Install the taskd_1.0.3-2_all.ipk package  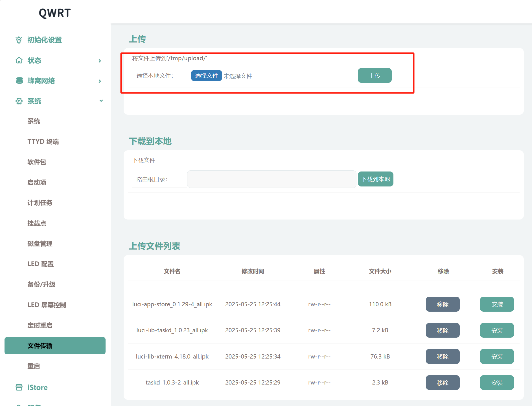coord(497,382)
